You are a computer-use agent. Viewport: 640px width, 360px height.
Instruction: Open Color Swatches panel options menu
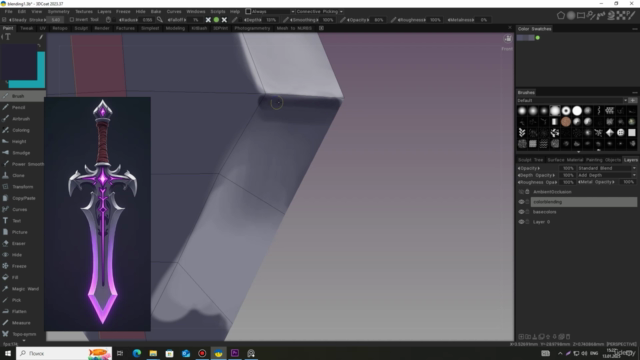click(634, 29)
